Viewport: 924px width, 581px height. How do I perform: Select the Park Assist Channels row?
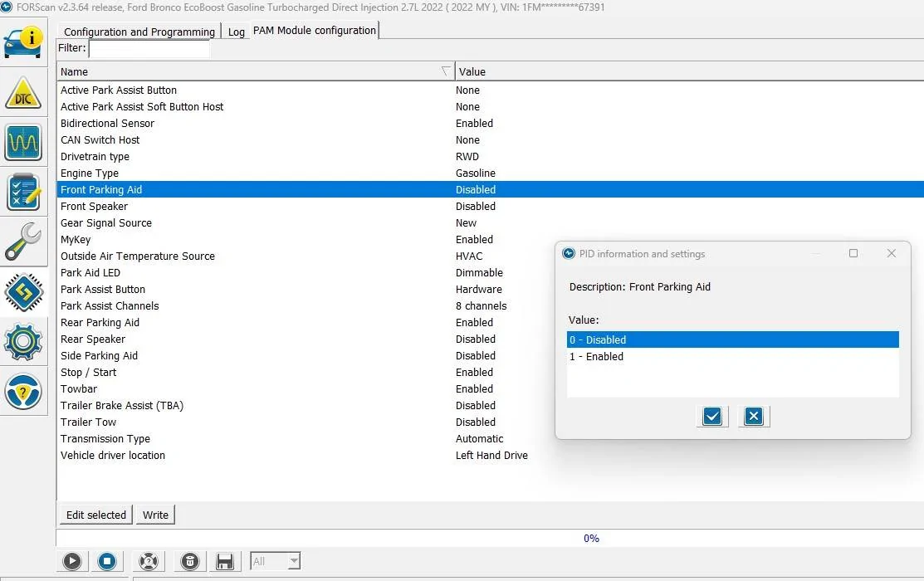(x=306, y=305)
